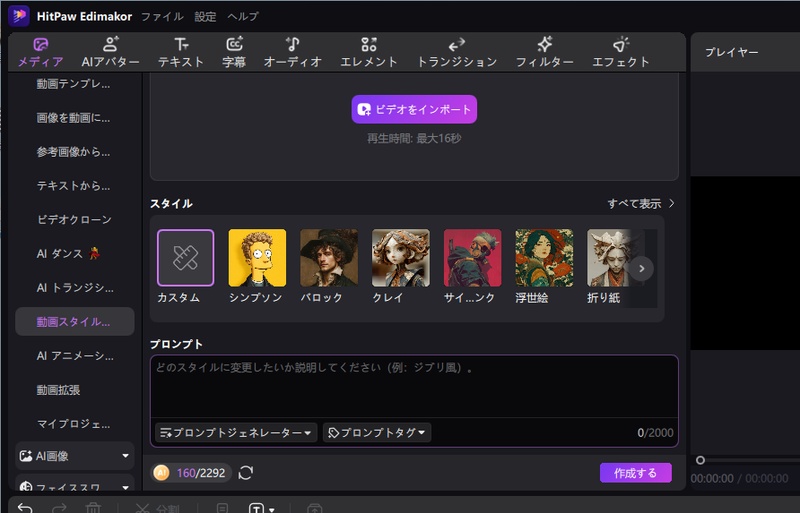Open the ヘルプ help menu
This screenshot has width=800, height=513.
coord(243,16)
